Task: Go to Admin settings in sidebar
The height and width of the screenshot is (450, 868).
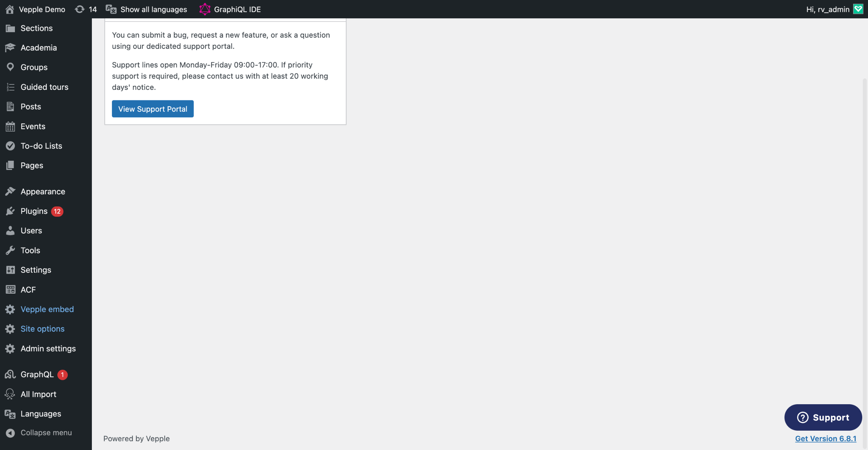Action: [x=48, y=349]
